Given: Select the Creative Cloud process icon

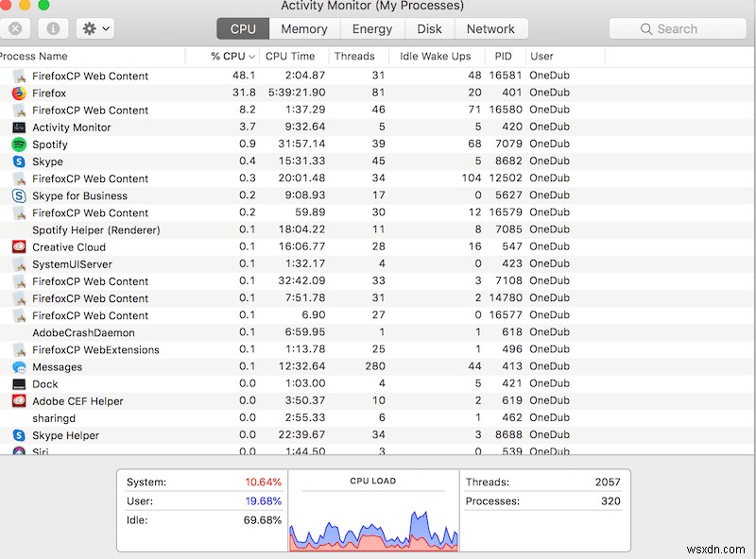Looking at the screenshot, I should pos(19,246).
